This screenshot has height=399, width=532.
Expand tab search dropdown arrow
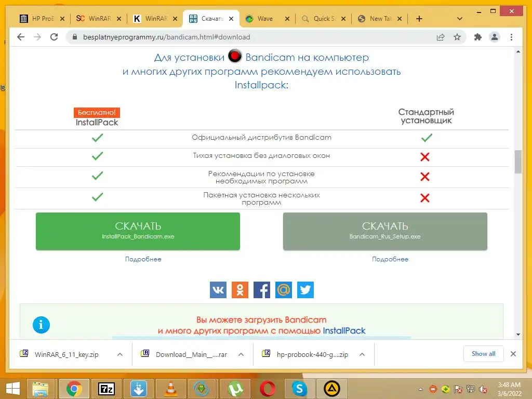460,19
